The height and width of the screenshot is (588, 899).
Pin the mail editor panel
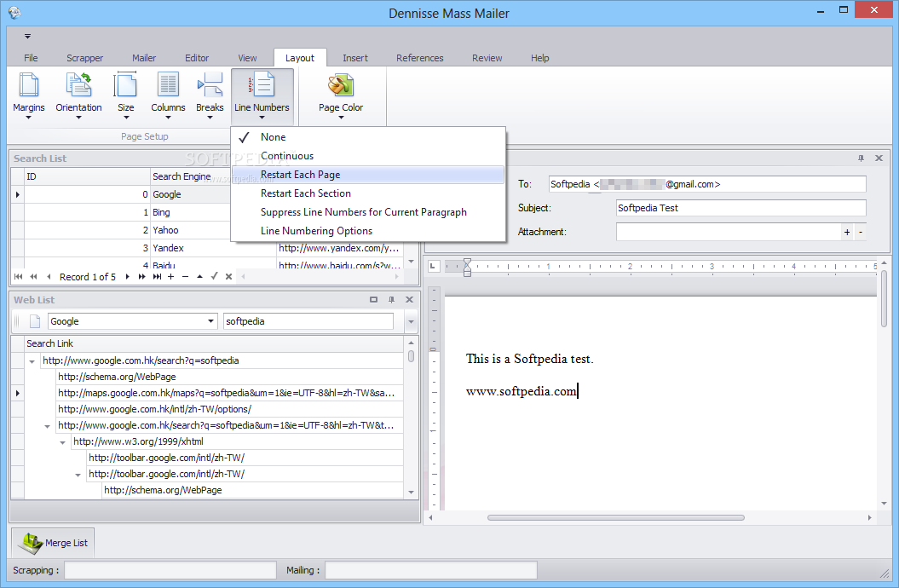click(861, 159)
